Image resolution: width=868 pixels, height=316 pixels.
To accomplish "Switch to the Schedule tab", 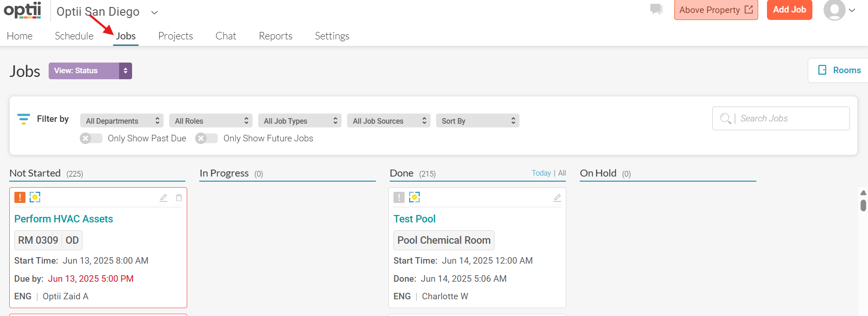I will 74,36.
